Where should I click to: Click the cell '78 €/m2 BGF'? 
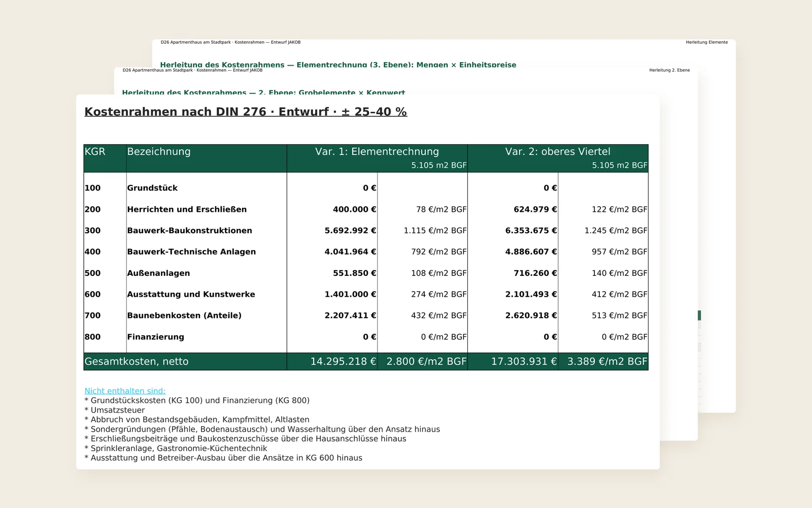[x=441, y=209]
